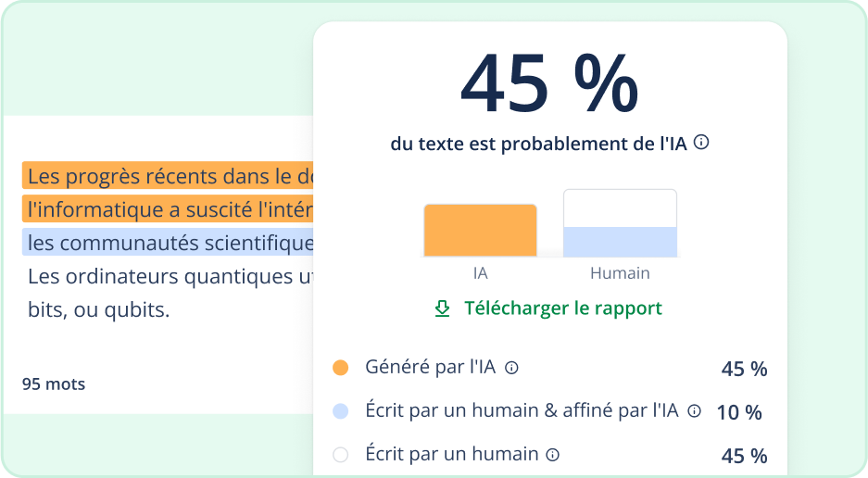Click info icon next to "Généré par l'IA"

(511, 368)
